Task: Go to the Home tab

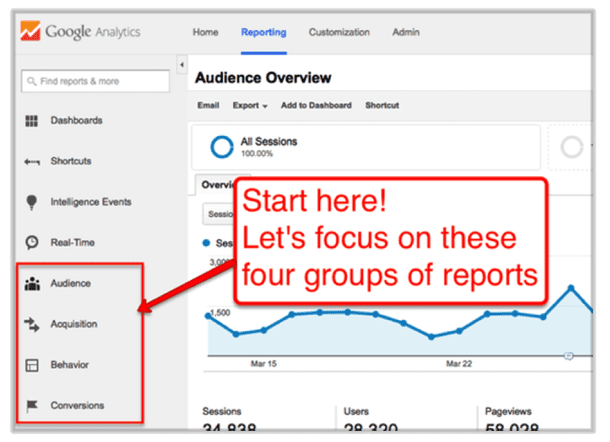Action: (x=205, y=32)
